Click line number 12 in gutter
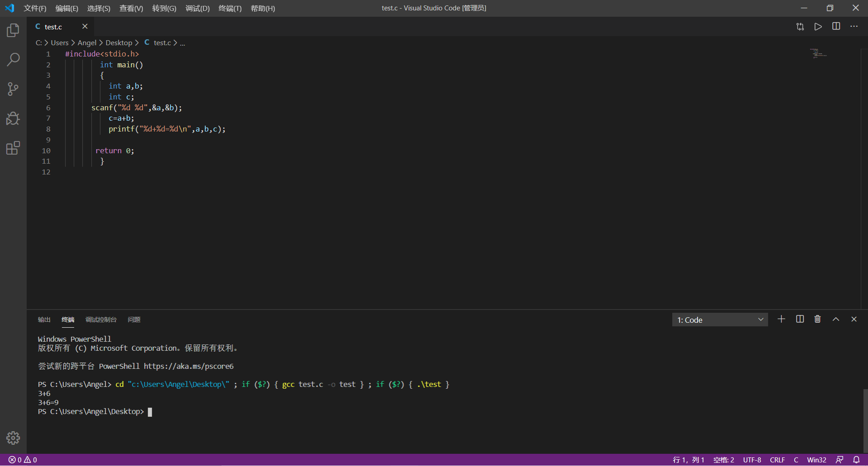 tap(46, 172)
